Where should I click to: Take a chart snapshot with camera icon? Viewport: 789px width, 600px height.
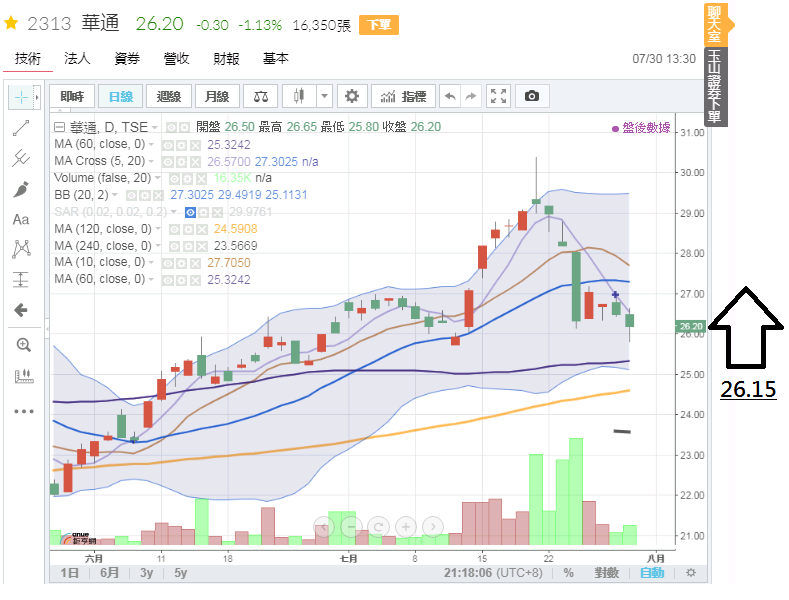tap(532, 97)
